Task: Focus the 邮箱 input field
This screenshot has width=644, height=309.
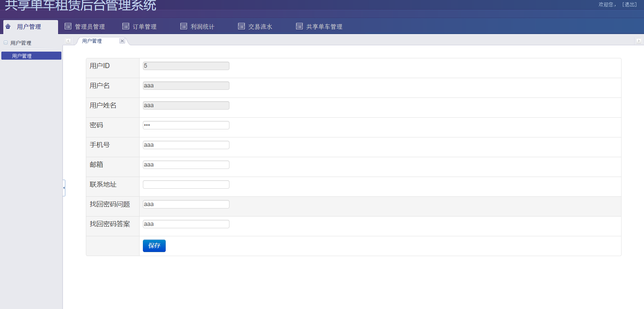Action: click(x=186, y=165)
